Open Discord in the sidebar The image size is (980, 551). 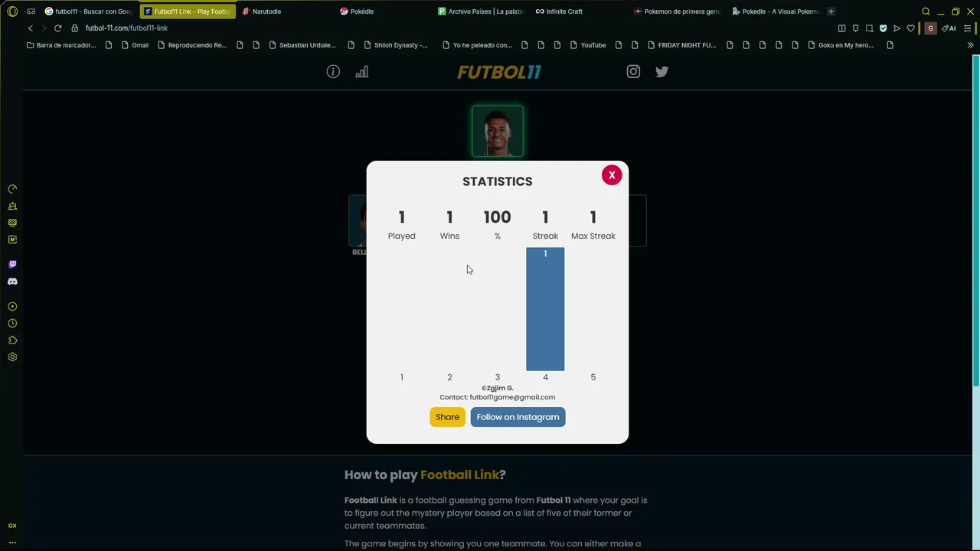coord(12,282)
